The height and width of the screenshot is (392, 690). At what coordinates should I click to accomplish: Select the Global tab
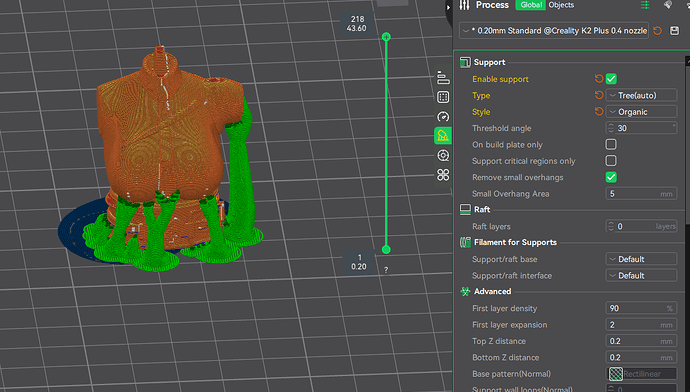pyautogui.click(x=531, y=5)
